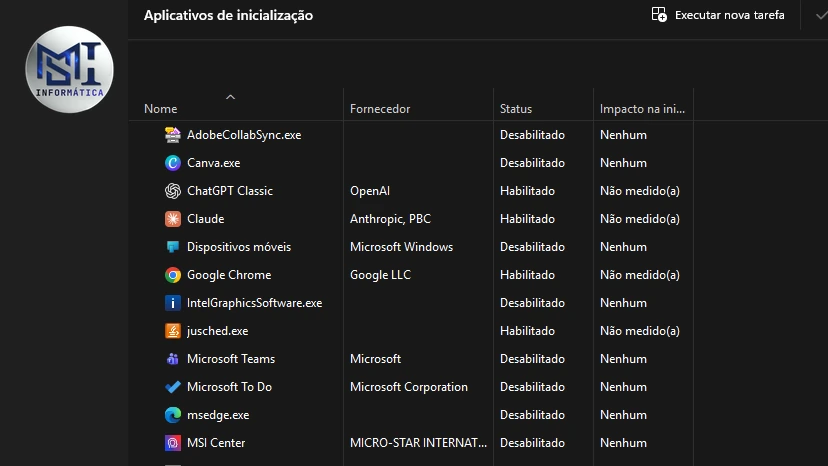This screenshot has height=466, width=828.
Task: Select the Claude entry name
Action: point(205,219)
